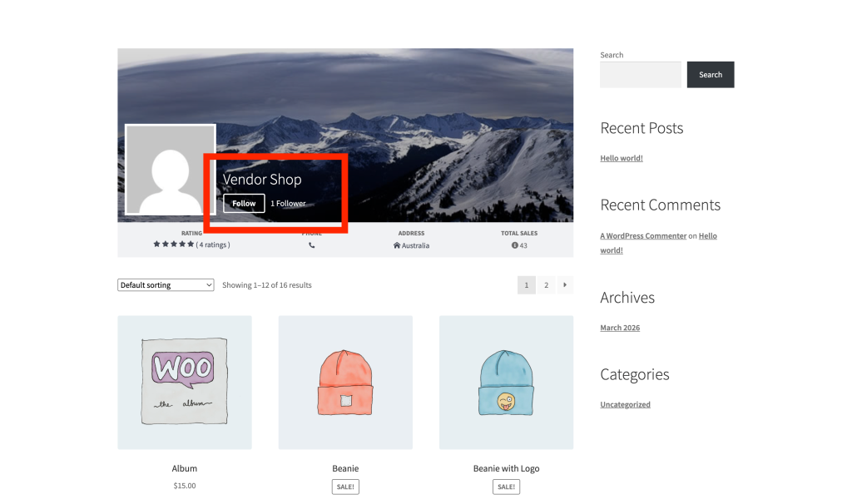Click the Categories heading
Screen dimensions: 852x504
coord(635,374)
